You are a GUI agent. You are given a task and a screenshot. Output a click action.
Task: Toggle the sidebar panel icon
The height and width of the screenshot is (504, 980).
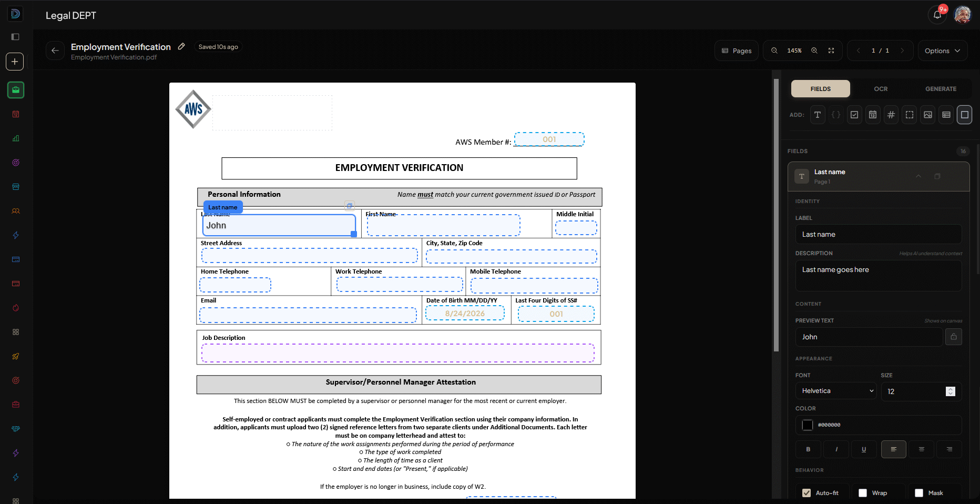(15, 37)
